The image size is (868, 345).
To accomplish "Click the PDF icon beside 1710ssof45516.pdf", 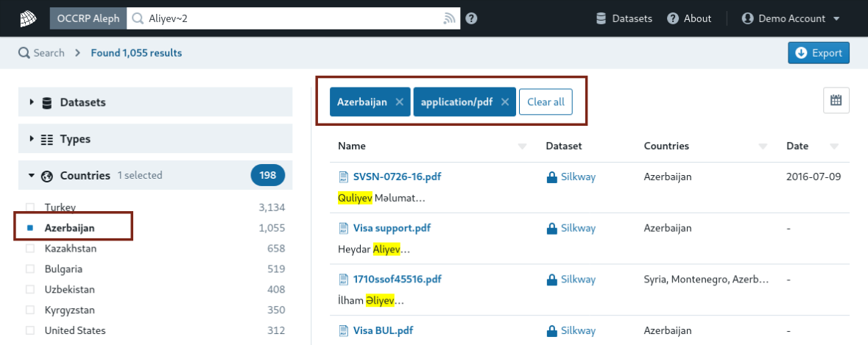I will (x=343, y=280).
